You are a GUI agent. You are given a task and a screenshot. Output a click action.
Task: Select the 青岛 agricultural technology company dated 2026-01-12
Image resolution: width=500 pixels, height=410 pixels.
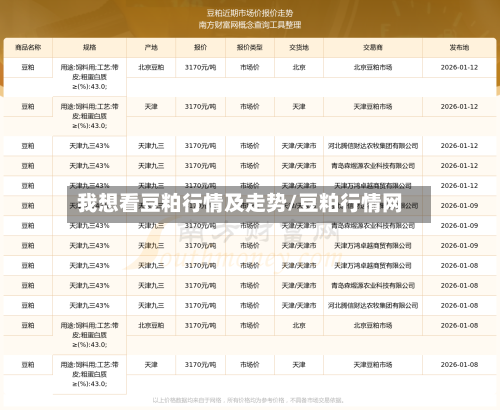(x=373, y=166)
